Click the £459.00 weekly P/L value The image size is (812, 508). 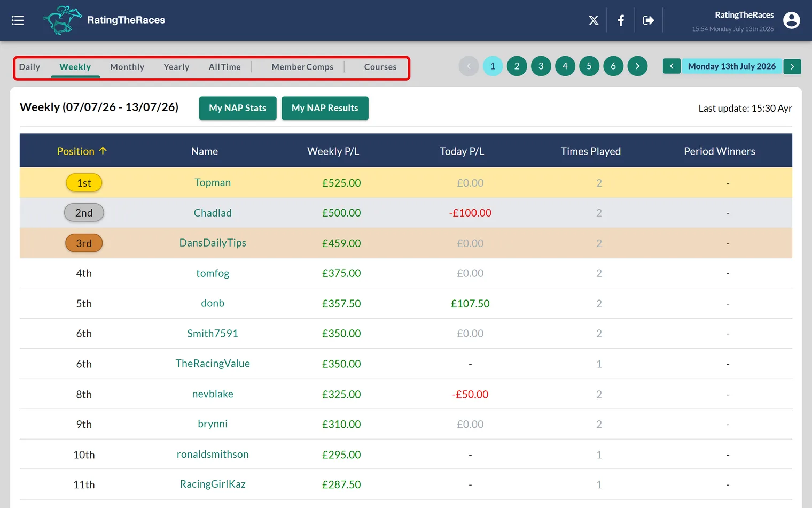[x=341, y=243]
